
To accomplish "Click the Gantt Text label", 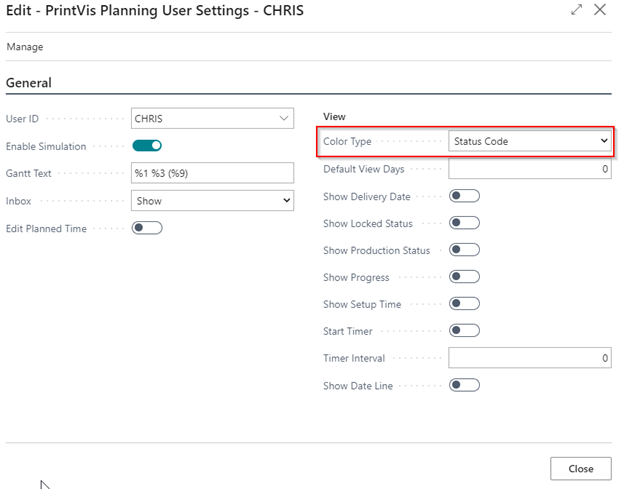I will [x=28, y=173].
